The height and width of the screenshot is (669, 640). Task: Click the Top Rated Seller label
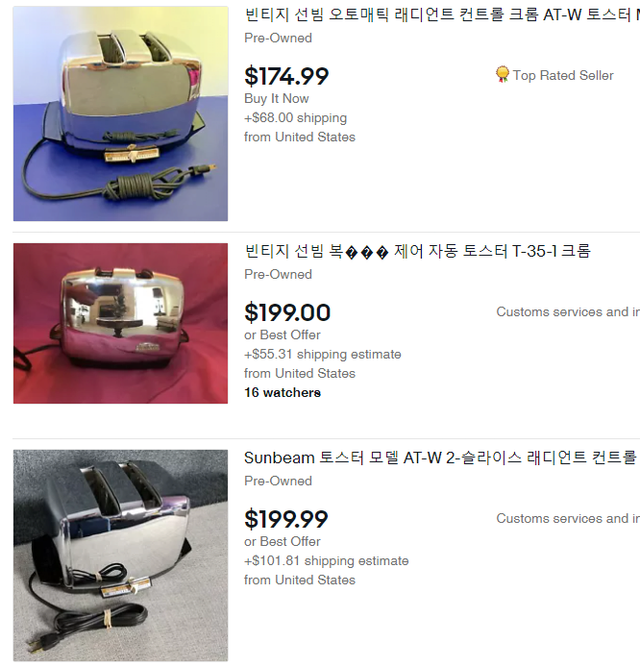click(563, 76)
